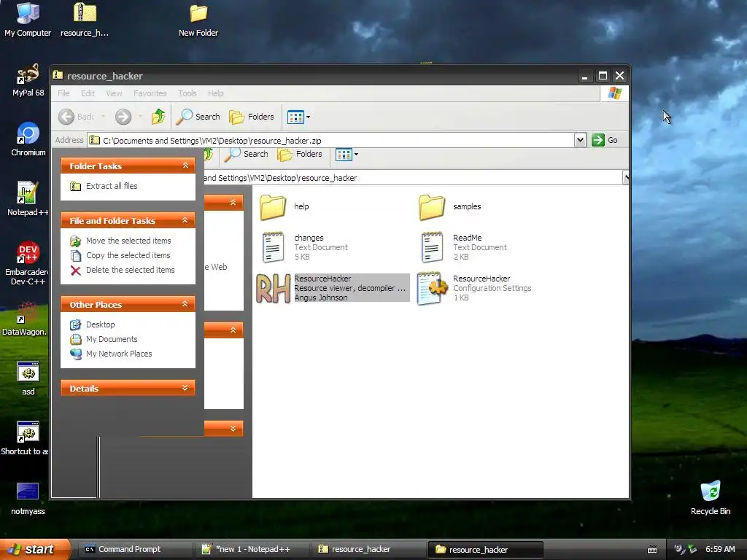
Task: Launch Chromium desktop shortcut
Action: pyautogui.click(x=28, y=139)
